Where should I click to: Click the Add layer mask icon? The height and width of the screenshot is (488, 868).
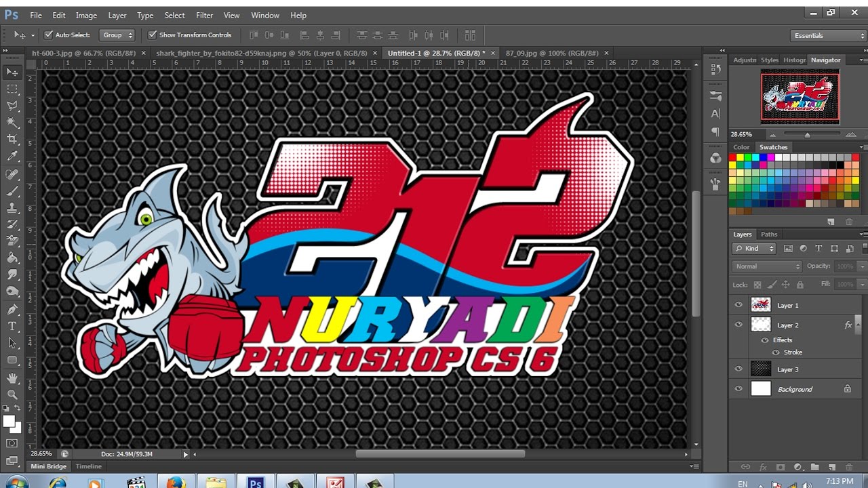tap(780, 467)
